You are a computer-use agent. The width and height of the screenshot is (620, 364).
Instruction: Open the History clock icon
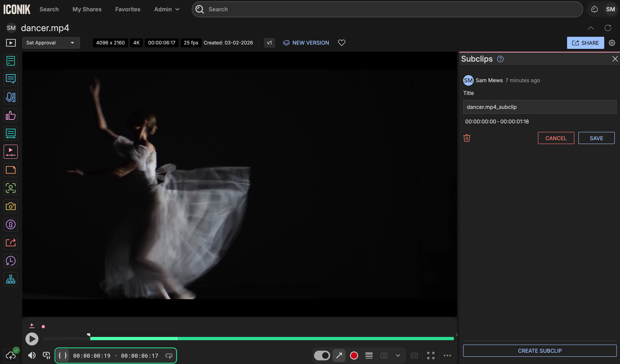pyautogui.click(x=11, y=261)
